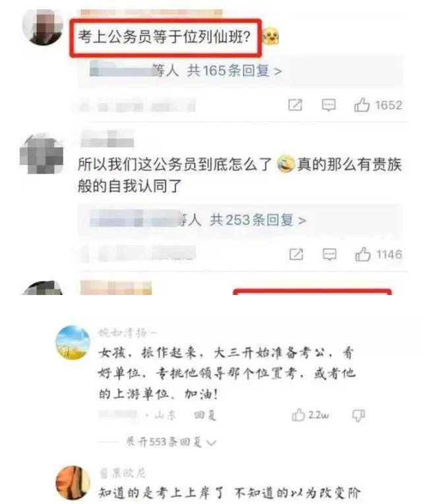Expand 共165条回复 replies
Image resolution: width=422 pixels, height=504 pixels.
click(234, 71)
